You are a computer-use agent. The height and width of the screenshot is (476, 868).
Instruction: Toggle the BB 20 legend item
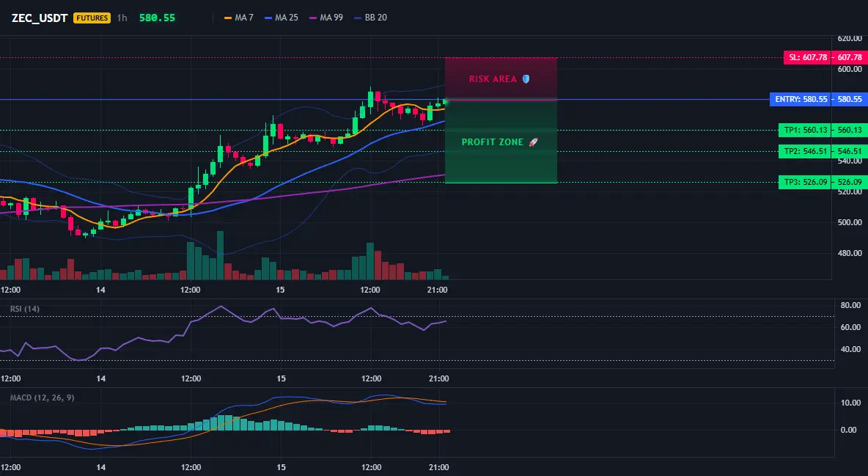point(370,18)
